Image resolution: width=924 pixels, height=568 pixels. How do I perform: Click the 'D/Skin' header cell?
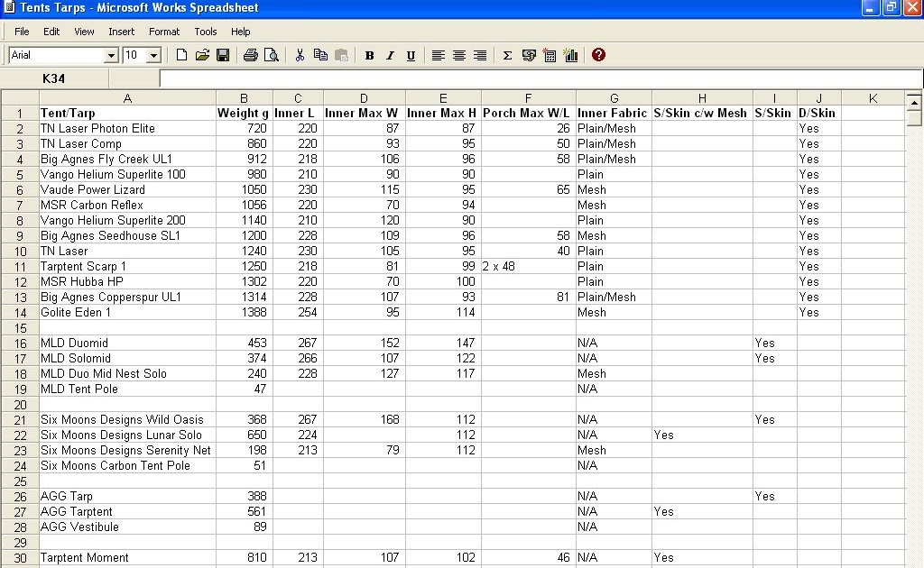pyautogui.click(x=819, y=113)
